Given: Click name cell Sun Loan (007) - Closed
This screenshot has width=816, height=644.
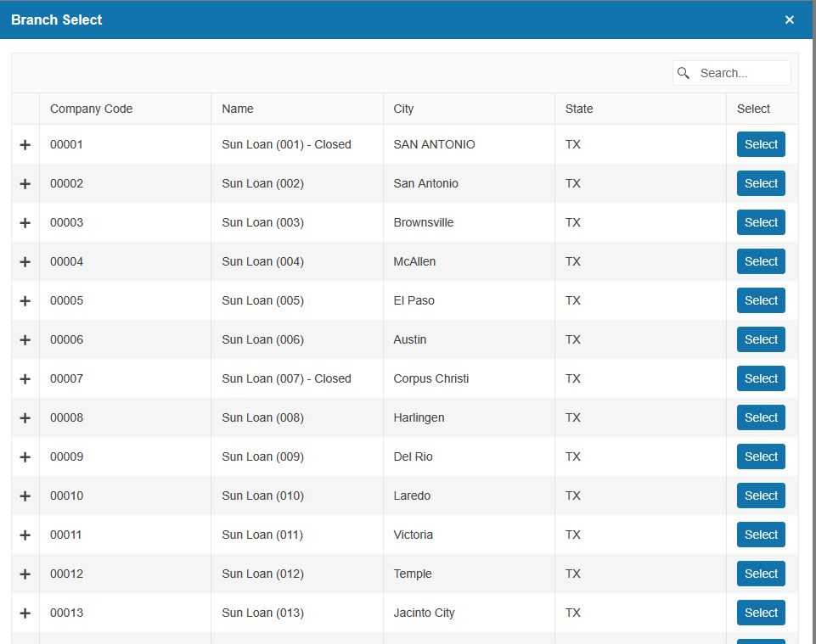Looking at the screenshot, I should (x=297, y=378).
